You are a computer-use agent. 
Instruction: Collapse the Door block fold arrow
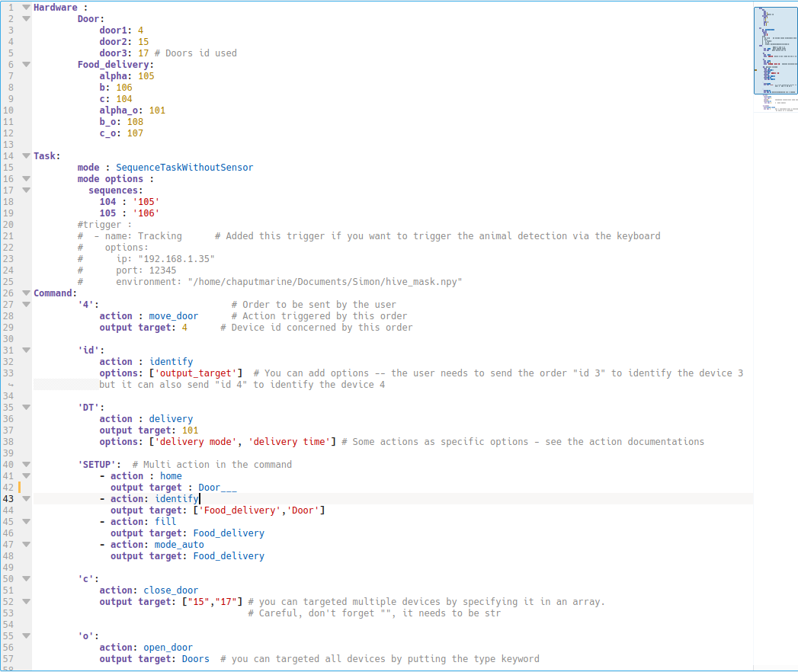coord(27,19)
